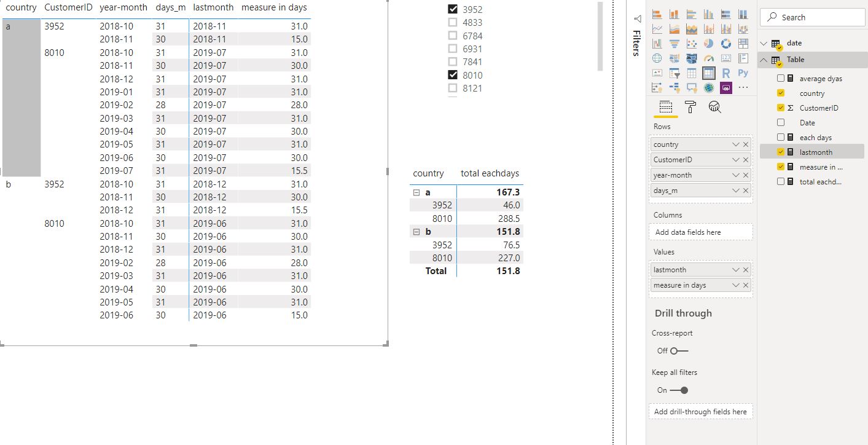Image resolution: width=868 pixels, height=445 pixels.
Task: Open dropdown for year-month in Rows
Action: (736, 175)
